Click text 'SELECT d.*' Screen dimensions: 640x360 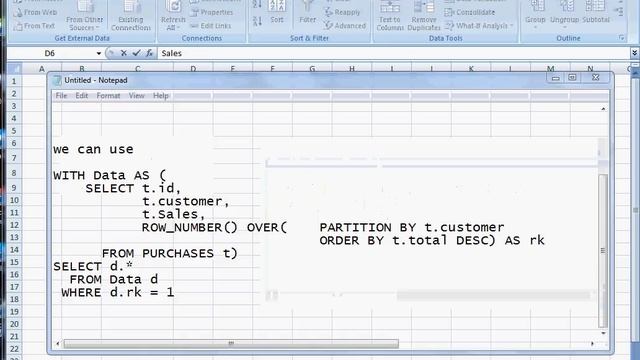(93, 267)
